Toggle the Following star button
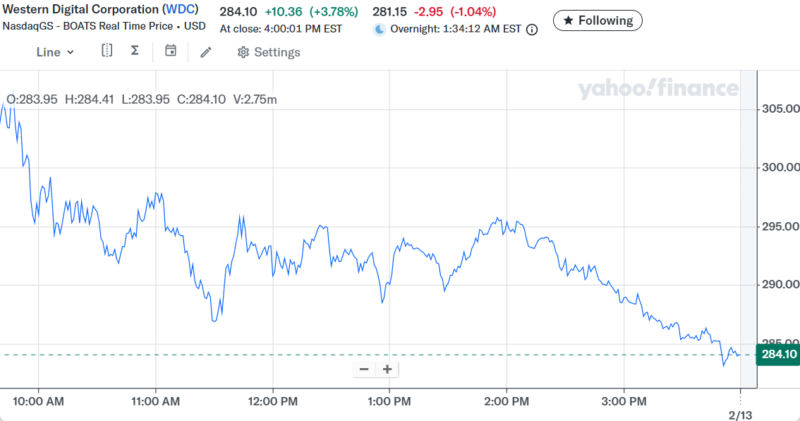Screen dimensions: 800x421 [x=598, y=20]
